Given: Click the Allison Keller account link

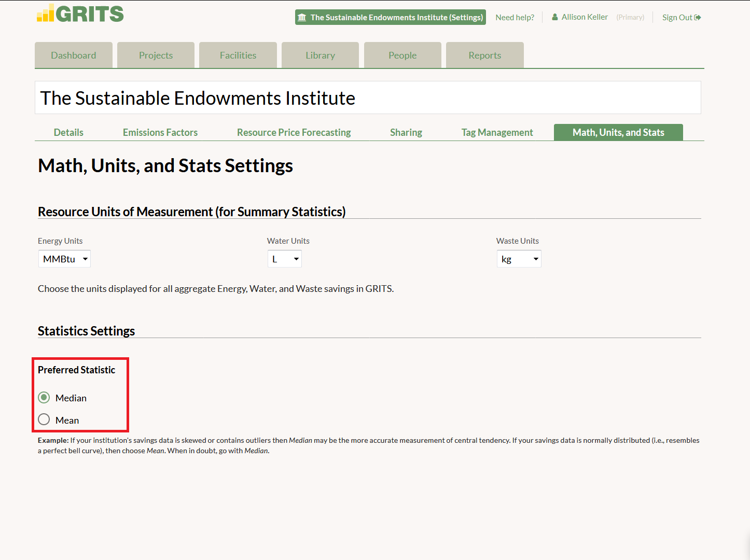Looking at the screenshot, I should 585,17.
